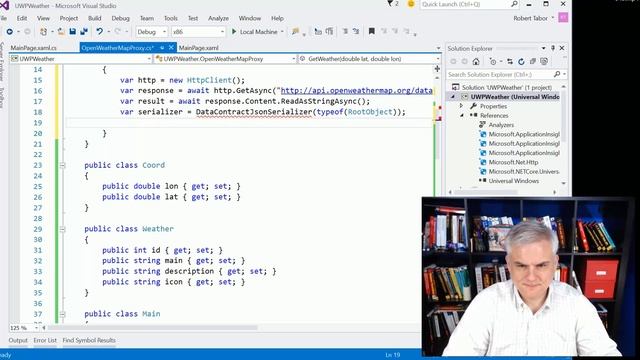Click the user account avatar icon
Screen dimensions: 640x360
[x=563, y=18]
